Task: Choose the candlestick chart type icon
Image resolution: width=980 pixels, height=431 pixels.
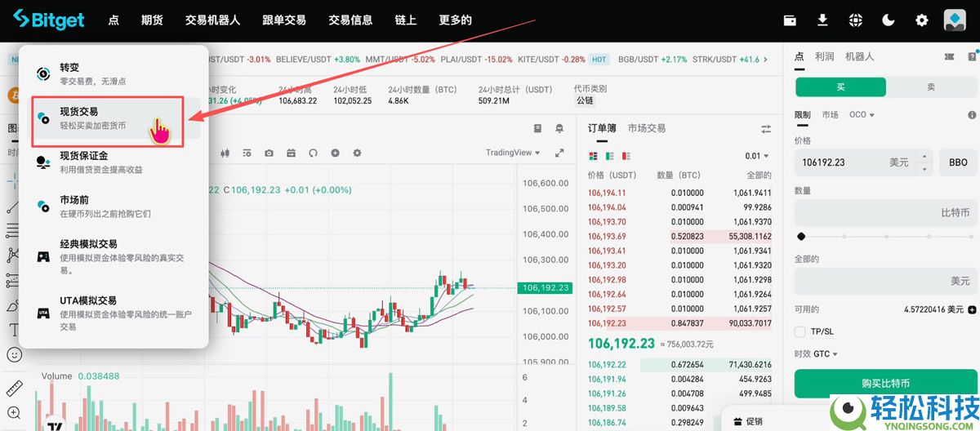Action: pyautogui.click(x=224, y=153)
